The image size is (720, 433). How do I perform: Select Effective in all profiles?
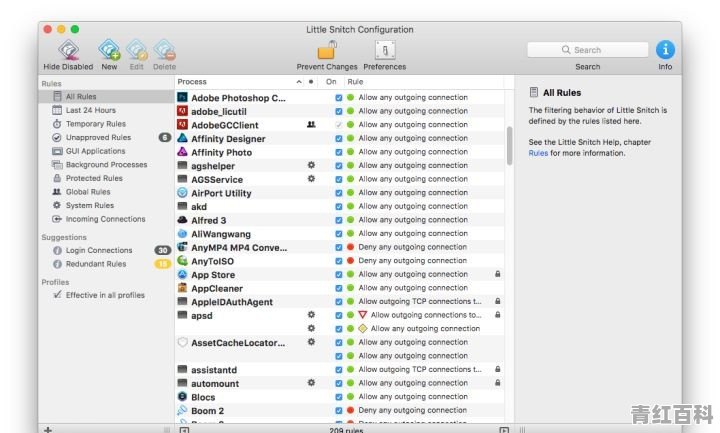pos(106,295)
